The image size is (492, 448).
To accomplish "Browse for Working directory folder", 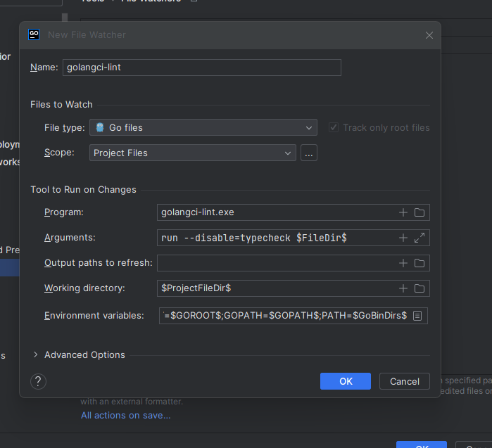I will (420, 288).
